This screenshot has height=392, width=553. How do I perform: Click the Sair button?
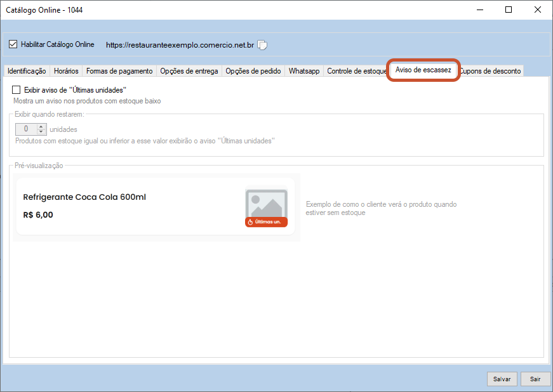point(535,379)
